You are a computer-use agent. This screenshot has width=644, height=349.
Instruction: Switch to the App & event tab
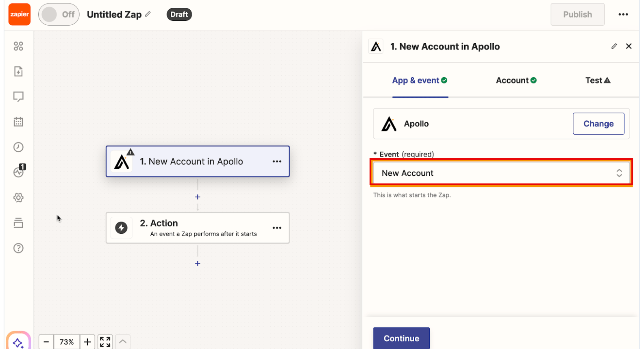(x=420, y=81)
